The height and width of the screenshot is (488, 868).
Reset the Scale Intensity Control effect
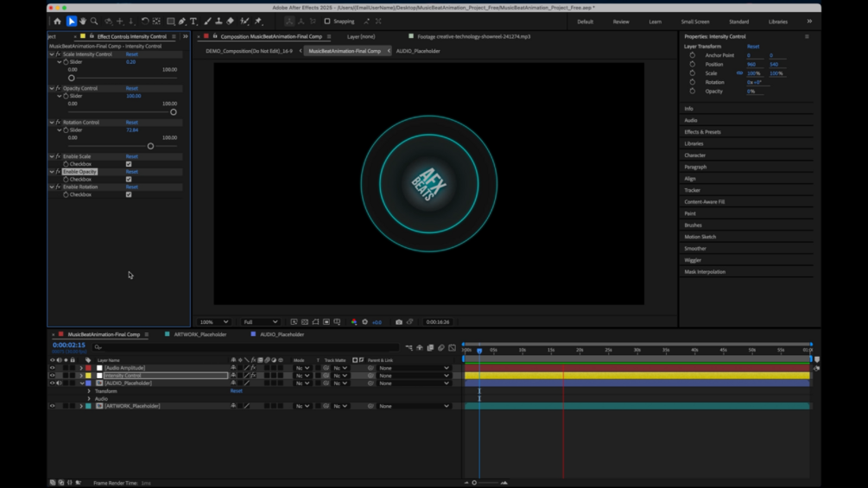(x=132, y=54)
